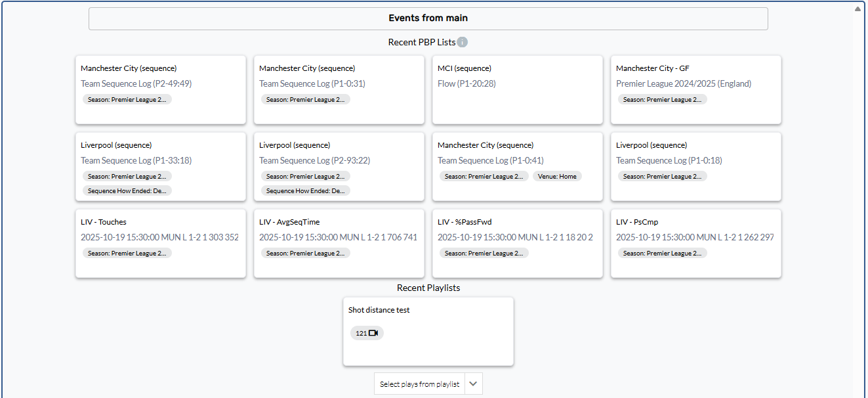This screenshot has width=868, height=398.
Task: Click text '2025-10-19 15:30:00 MUN L 1-2 1 706 741'
Action: (x=338, y=237)
